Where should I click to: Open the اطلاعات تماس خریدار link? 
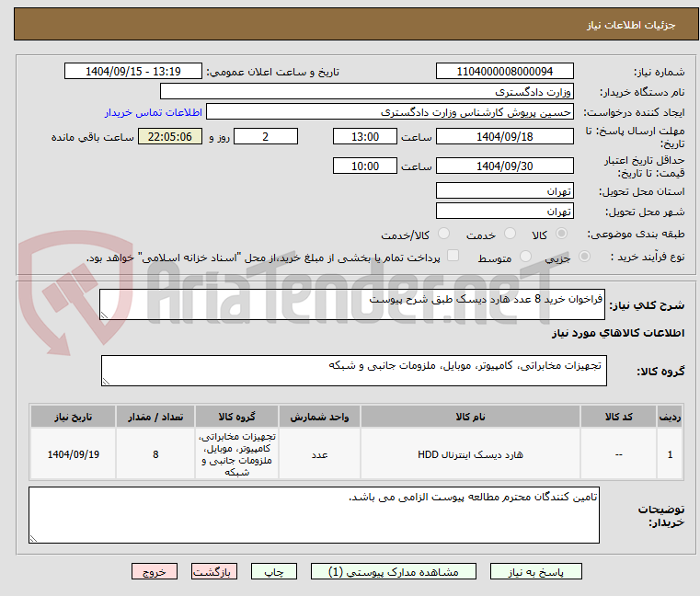point(154,112)
